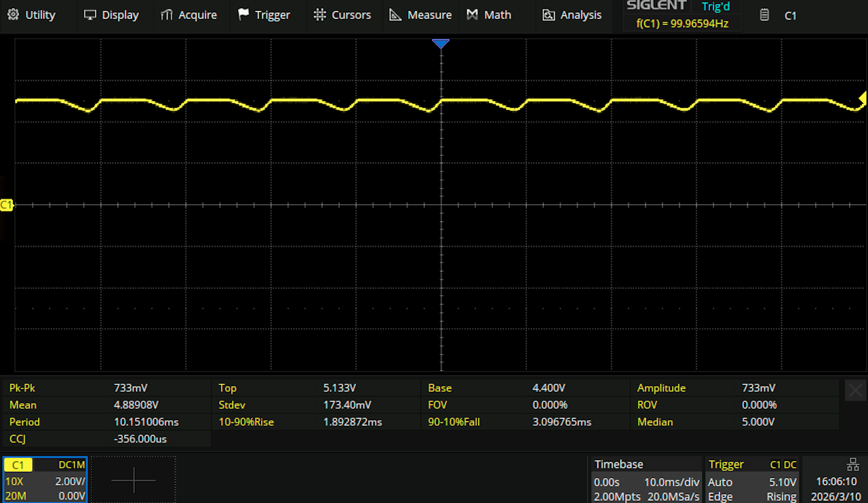Click the frequency counter readout
Viewport: 868px width, 503px height.
coord(682,23)
